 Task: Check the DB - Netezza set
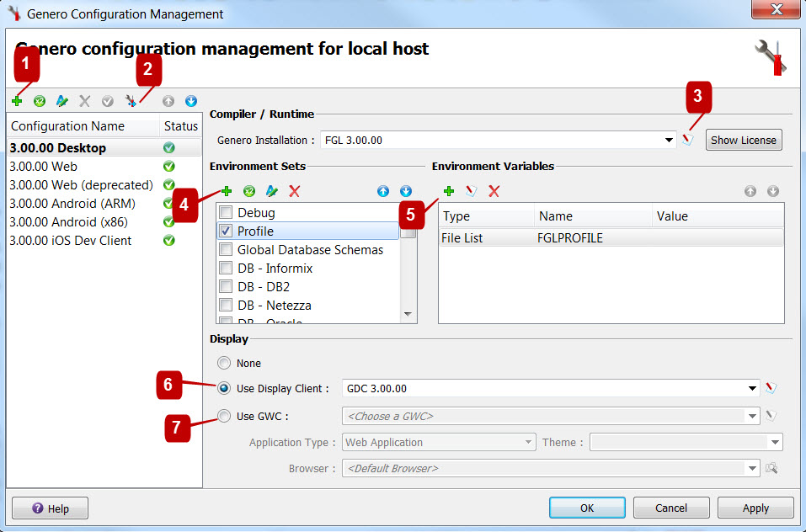click(227, 305)
